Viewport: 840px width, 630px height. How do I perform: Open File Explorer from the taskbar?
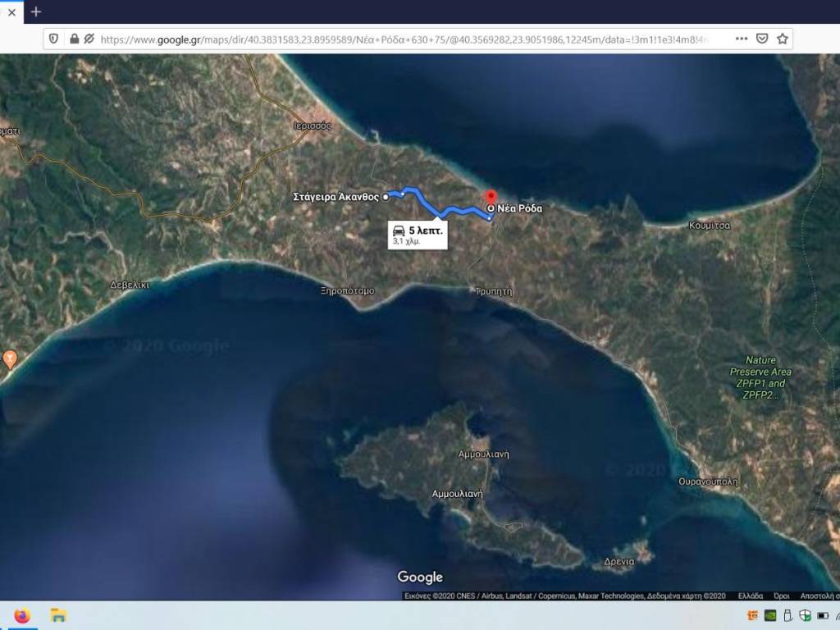[58, 616]
